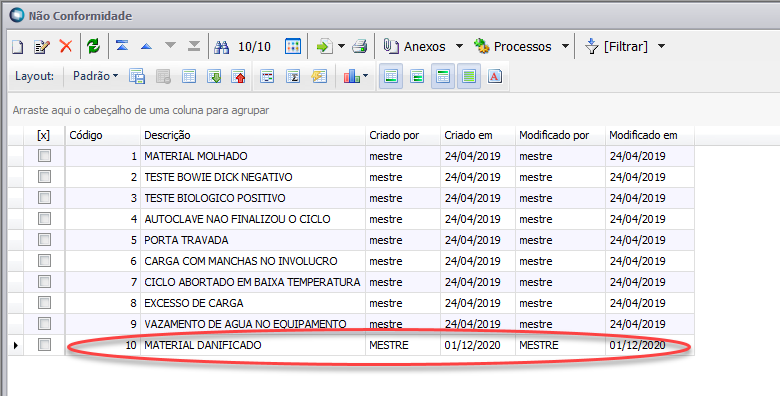The width and height of the screenshot is (780, 396).
Task: Check the box for MATERIAL MOLHADO row
Action: (x=44, y=156)
